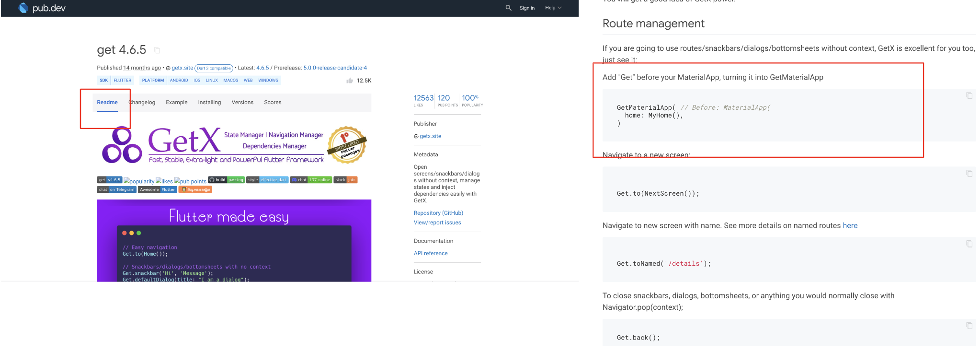980x352 pixels.
Task: Click the slack join badge
Action: click(x=345, y=180)
